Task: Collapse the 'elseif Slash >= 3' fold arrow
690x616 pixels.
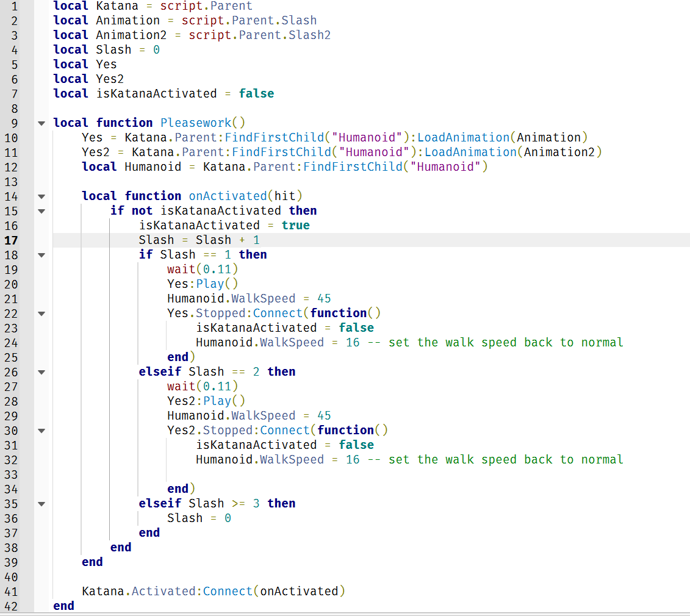Action: [x=41, y=504]
